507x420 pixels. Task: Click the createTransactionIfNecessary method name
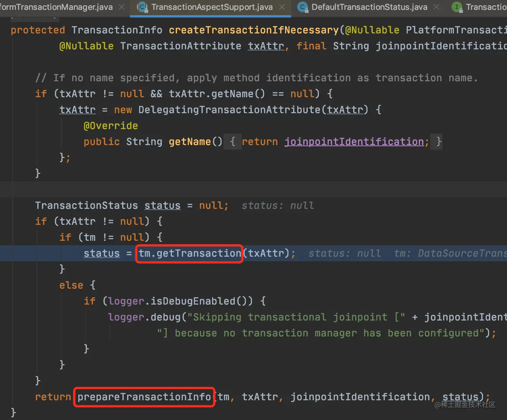point(254,30)
